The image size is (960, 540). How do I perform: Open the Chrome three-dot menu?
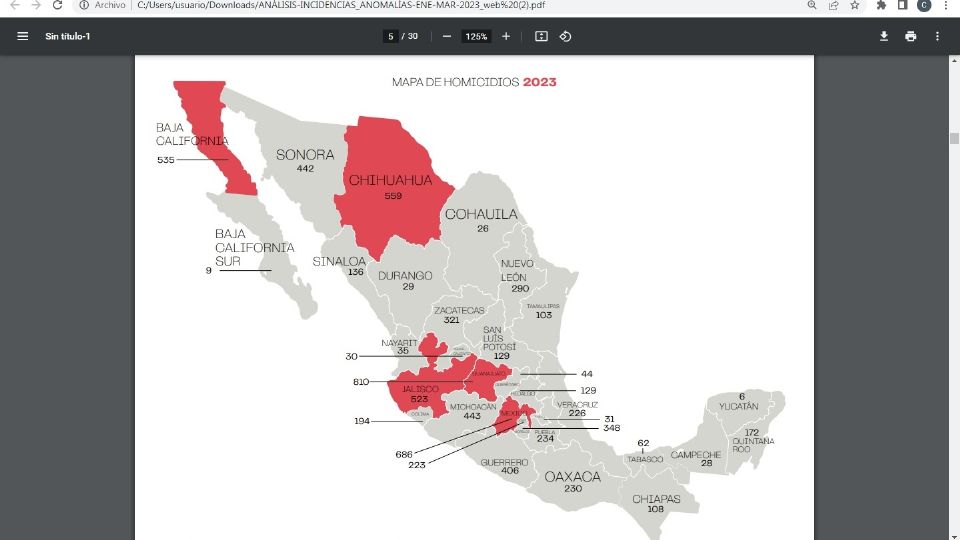(945, 5)
